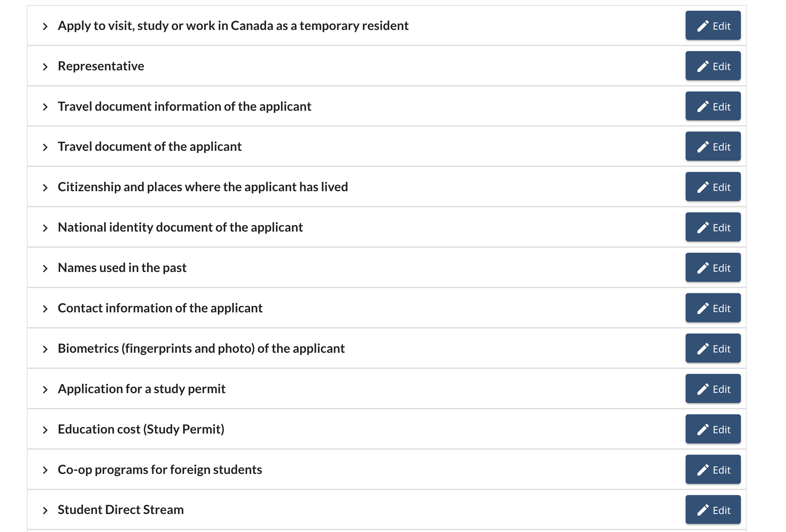Open Co-op programs for foreign students heading
786x532 pixels.
point(160,470)
